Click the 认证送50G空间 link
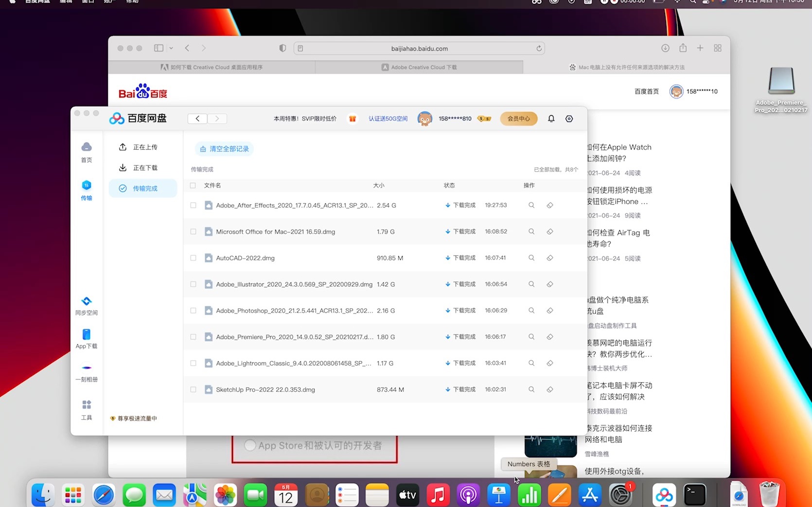 (388, 118)
